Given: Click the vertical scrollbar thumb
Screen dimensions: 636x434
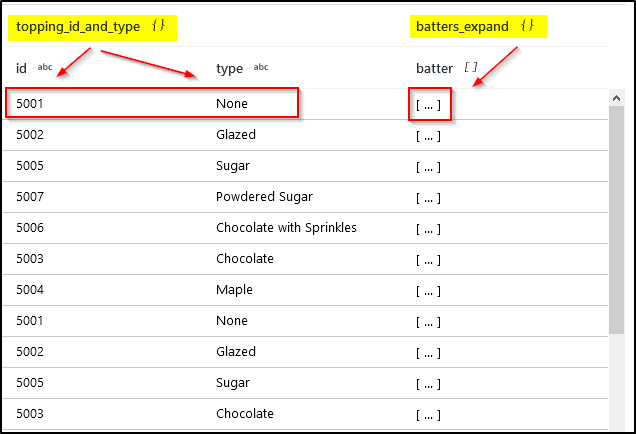Looking at the screenshot, I should (x=617, y=220).
